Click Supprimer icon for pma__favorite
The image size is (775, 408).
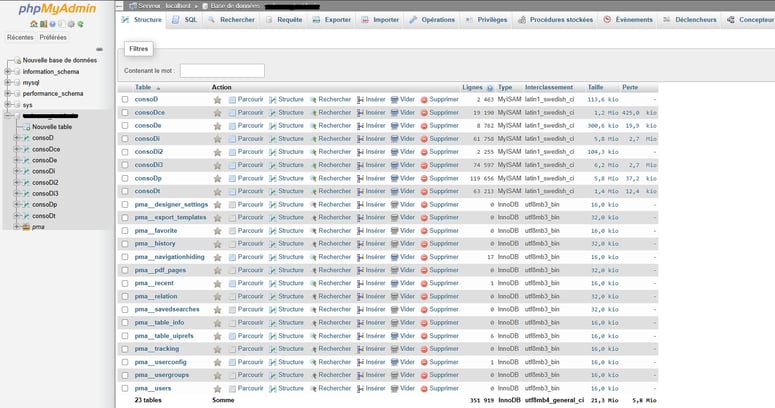point(424,231)
